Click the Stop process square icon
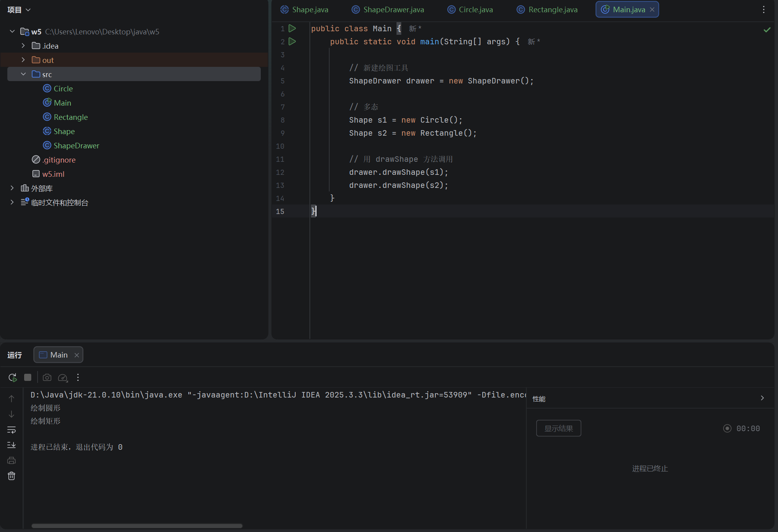Image resolution: width=778 pixels, height=532 pixels. [28, 377]
